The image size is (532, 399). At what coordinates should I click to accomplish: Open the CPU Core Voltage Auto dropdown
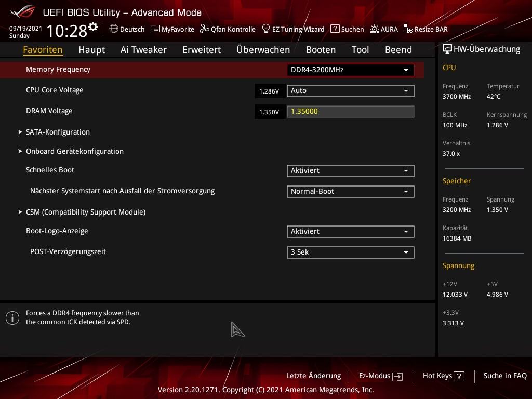[351, 91]
